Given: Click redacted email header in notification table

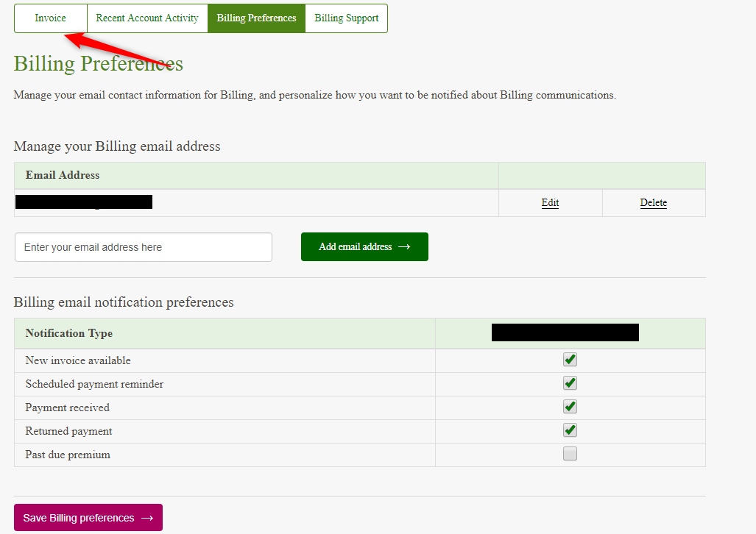Looking at the screenshot, I should point(565,332).
